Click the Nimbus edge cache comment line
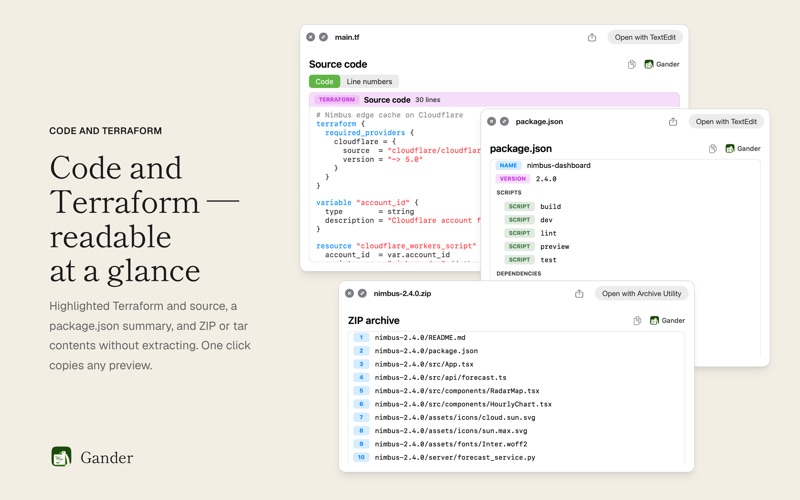This screenshot has width=800, height=500. coord(389,115)
